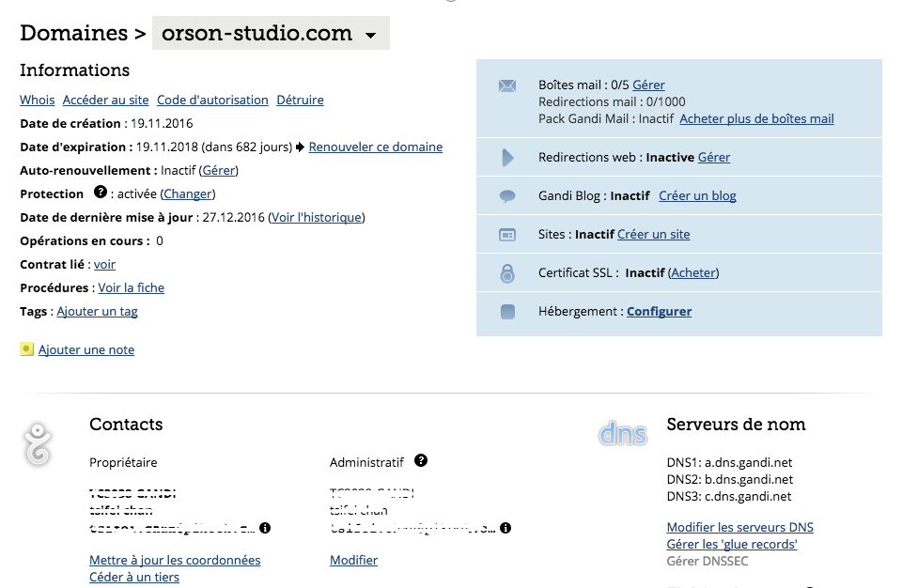Image resolution: width=902 pixels, height=588 pixels.
Task: Click the Détruire link
Action: (x=301, y=101)
